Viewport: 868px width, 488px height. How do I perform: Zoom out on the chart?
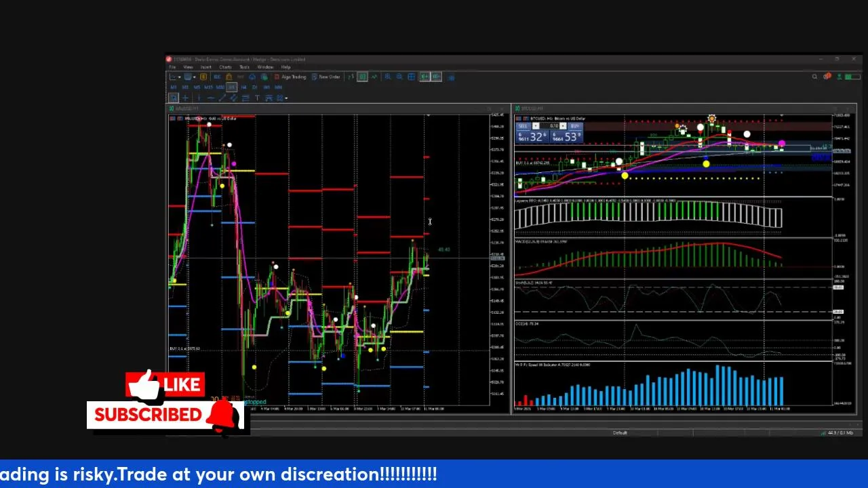coord(399,77)
